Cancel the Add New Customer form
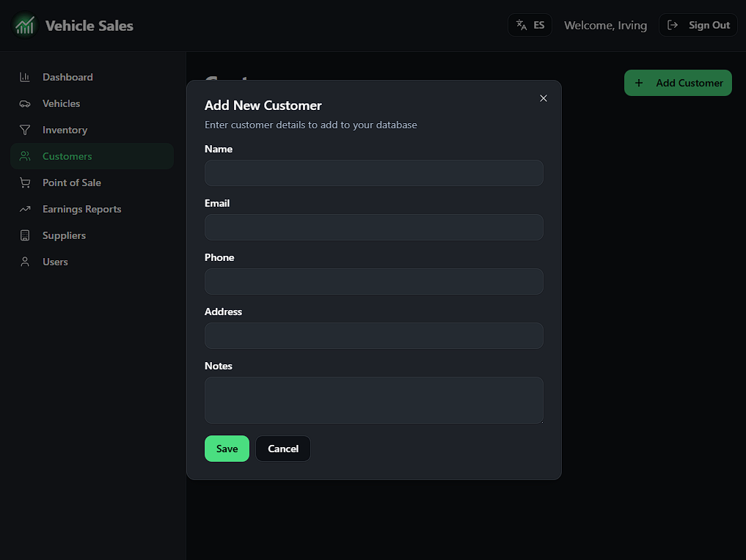The image size is (746, 560). pos(283,449)
